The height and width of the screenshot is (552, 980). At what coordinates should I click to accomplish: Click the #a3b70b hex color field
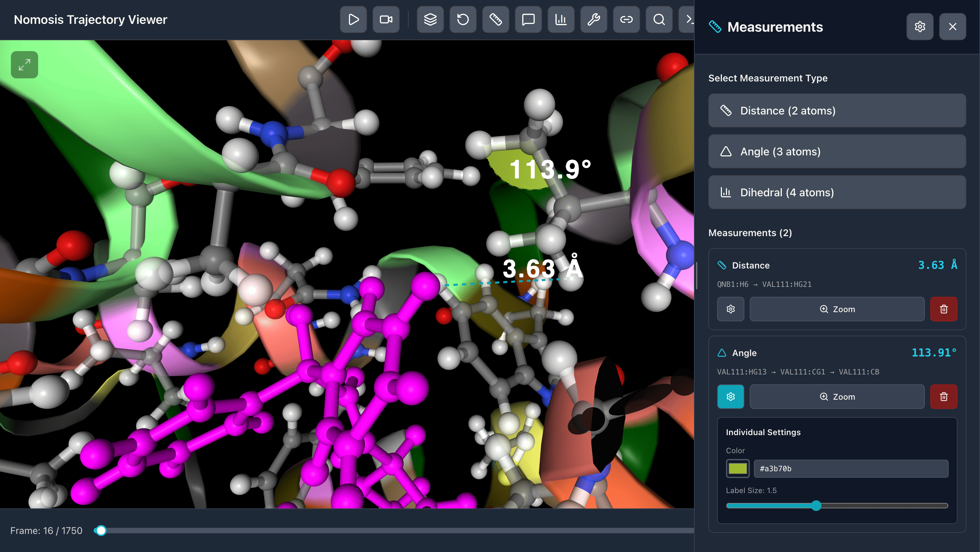[x=851, y=469]
